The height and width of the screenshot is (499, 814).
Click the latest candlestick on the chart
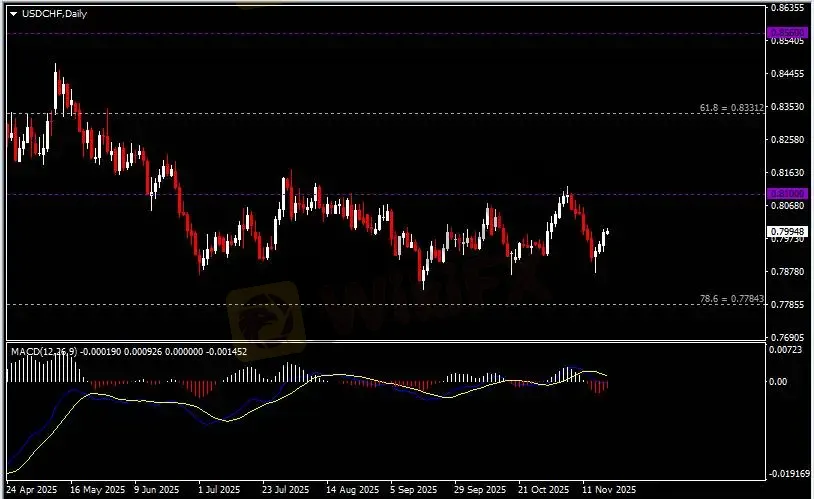click(x=607, y=232)
